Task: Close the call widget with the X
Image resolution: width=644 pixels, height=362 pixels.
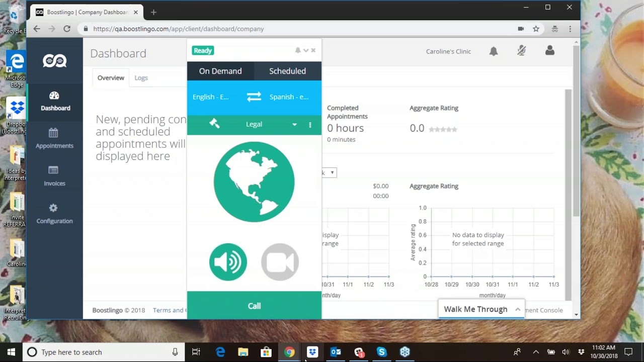Action: coord(313,50)
